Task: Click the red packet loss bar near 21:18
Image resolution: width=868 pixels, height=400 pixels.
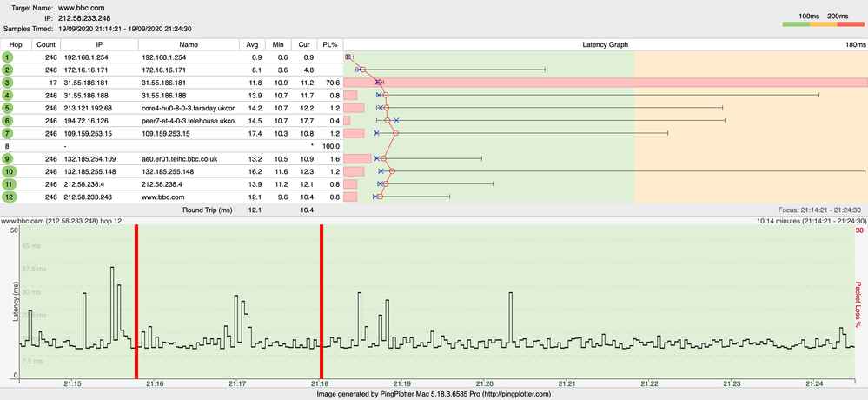Action: (321, 302)
